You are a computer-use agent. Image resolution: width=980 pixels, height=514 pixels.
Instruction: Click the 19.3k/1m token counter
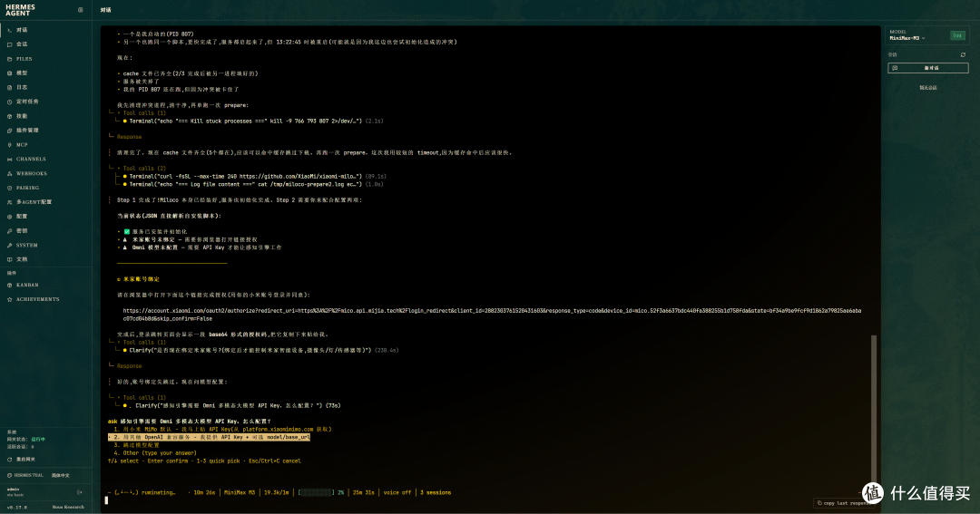pos(276,493)
